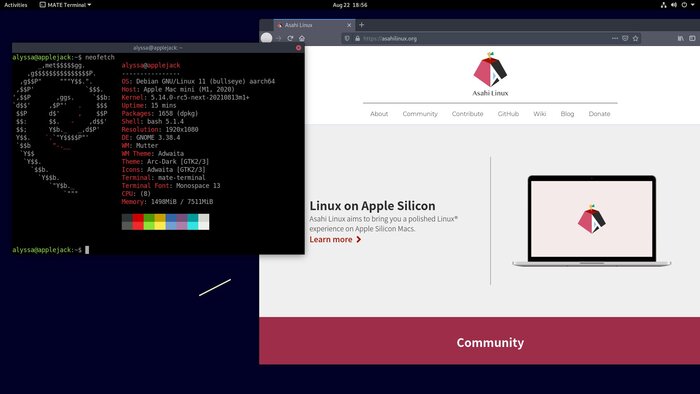Open the clock and calendar dropdown
This screenshot has width=700, height=394.
(350, 5)
